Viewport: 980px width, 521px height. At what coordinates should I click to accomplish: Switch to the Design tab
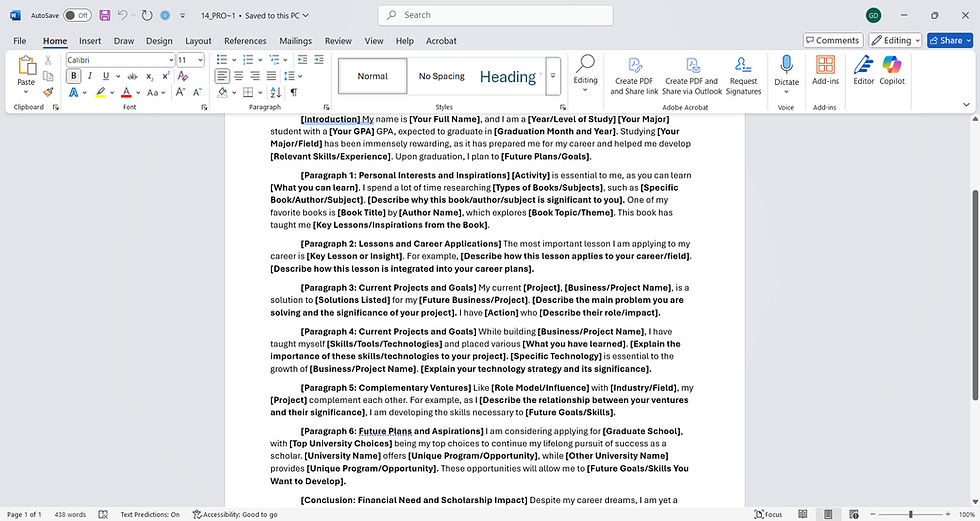coord(159,41)
